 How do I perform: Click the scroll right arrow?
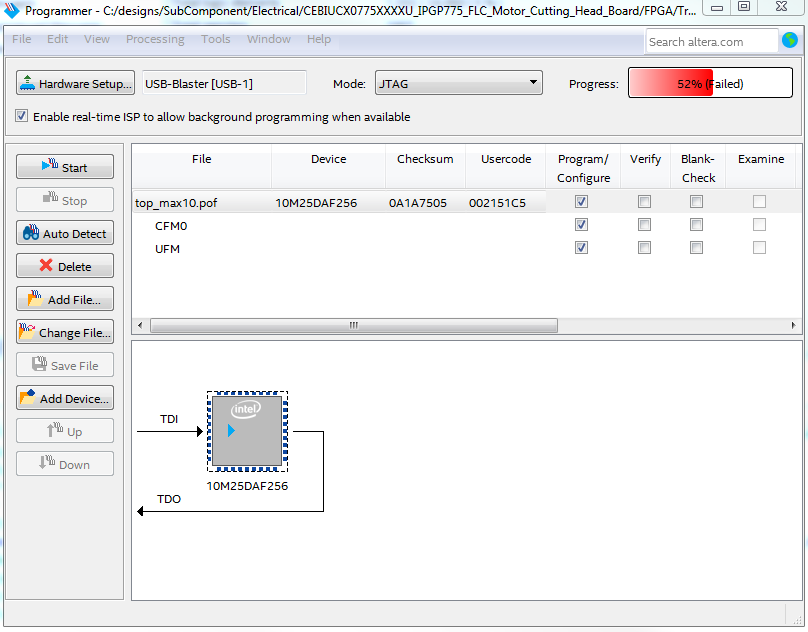pos(794,325)
